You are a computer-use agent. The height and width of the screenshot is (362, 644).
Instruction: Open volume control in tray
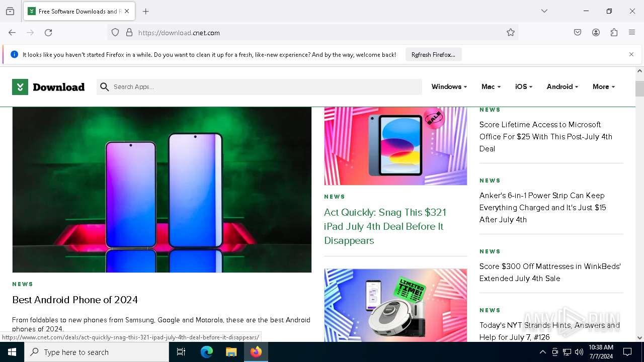(x=579, y=352)
